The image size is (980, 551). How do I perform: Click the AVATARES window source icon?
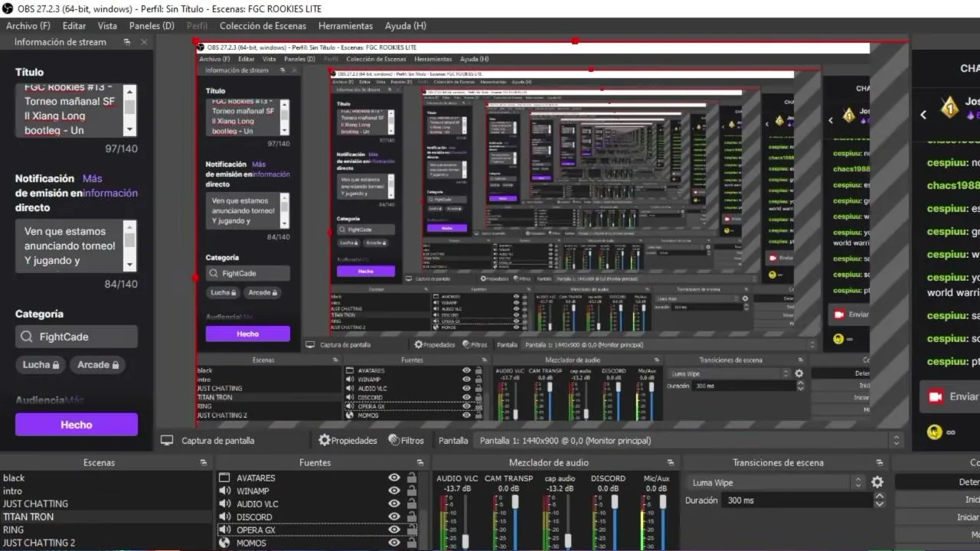[225, 478]
